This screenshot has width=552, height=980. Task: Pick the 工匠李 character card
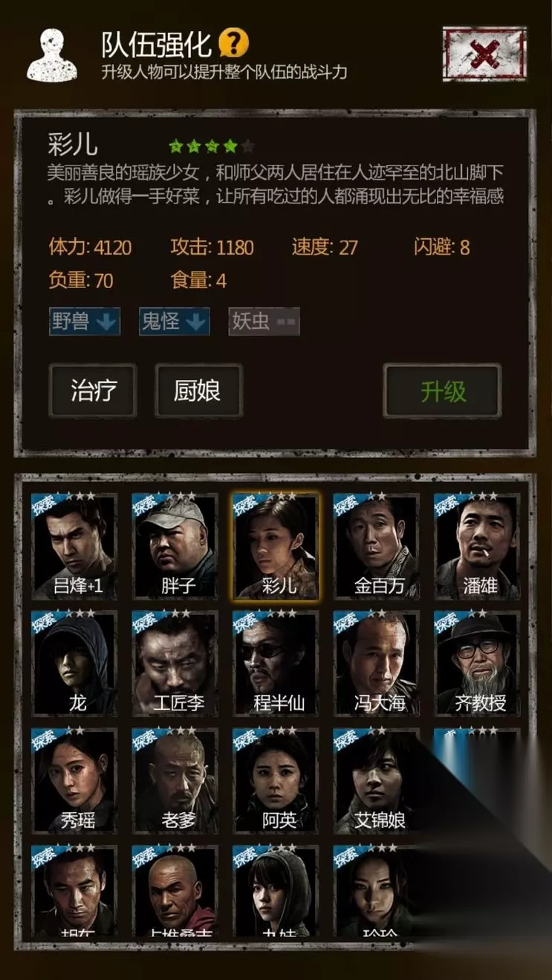click(175, 663)
